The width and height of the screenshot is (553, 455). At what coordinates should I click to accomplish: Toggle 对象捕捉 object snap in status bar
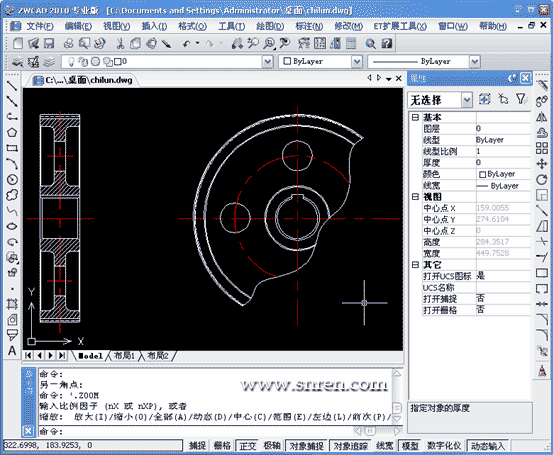tap(306, 446)
